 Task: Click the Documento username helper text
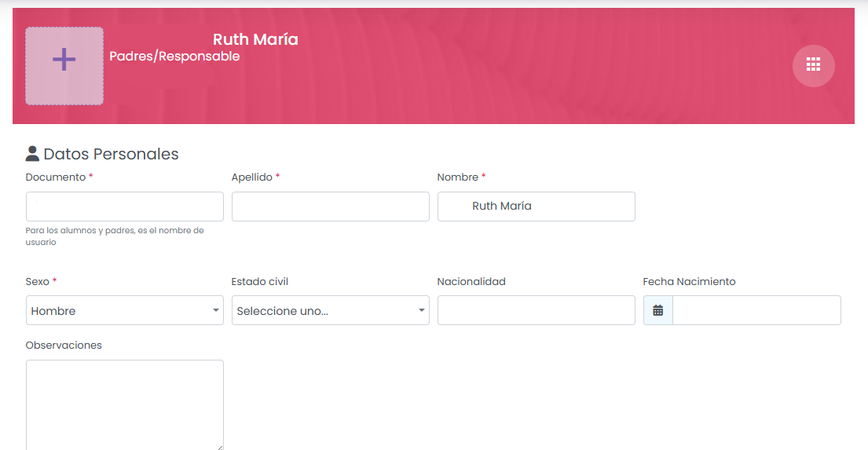click(115, 236)
